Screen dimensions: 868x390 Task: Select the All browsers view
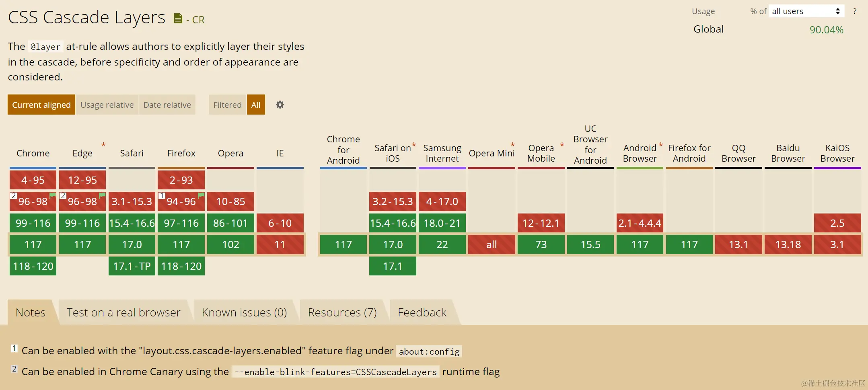point(256,105)
